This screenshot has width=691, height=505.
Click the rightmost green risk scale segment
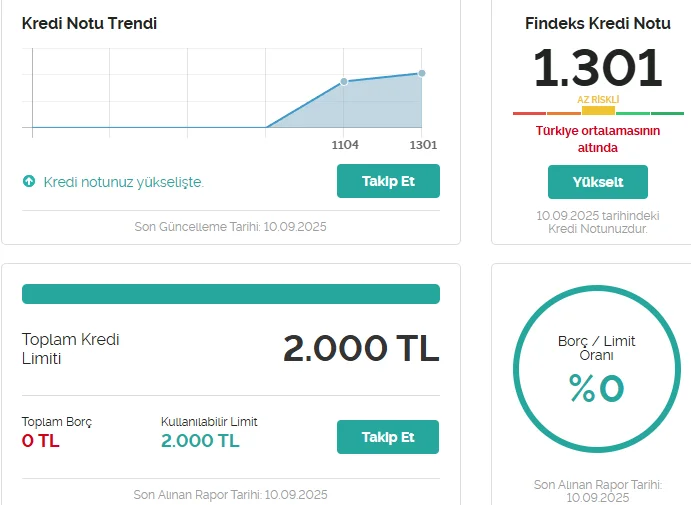(667, 114)
